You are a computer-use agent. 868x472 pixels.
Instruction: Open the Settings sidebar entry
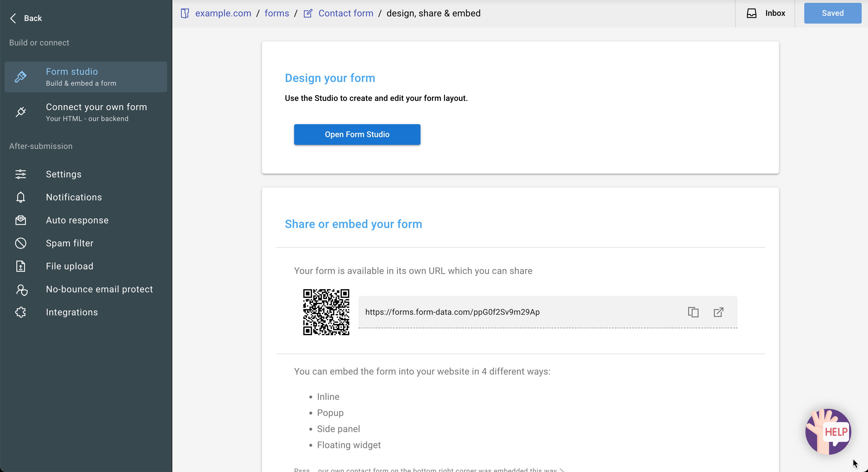click(64, 174)
